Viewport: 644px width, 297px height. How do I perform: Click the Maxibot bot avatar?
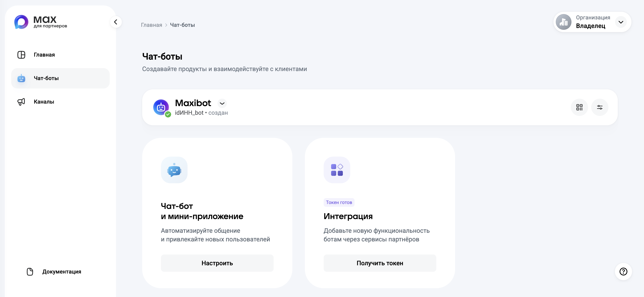coord(161,107)
